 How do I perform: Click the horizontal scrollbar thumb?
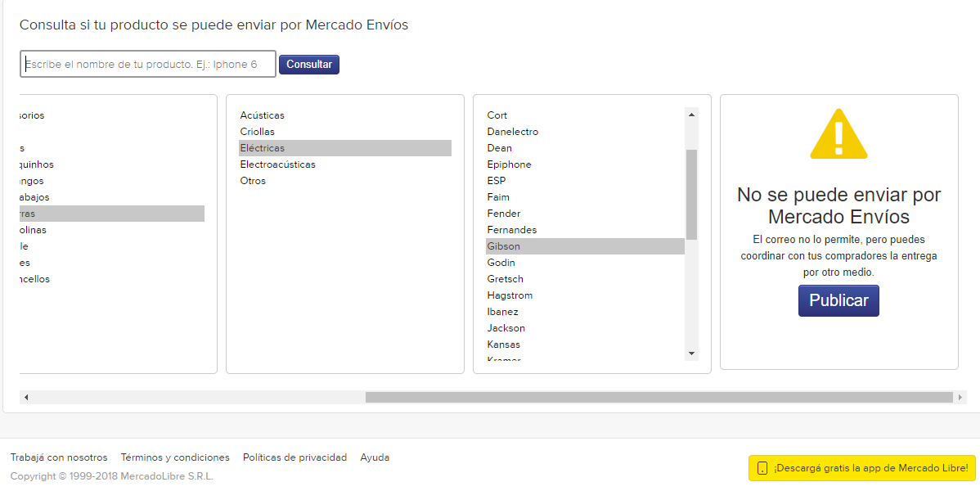point(659,397)
